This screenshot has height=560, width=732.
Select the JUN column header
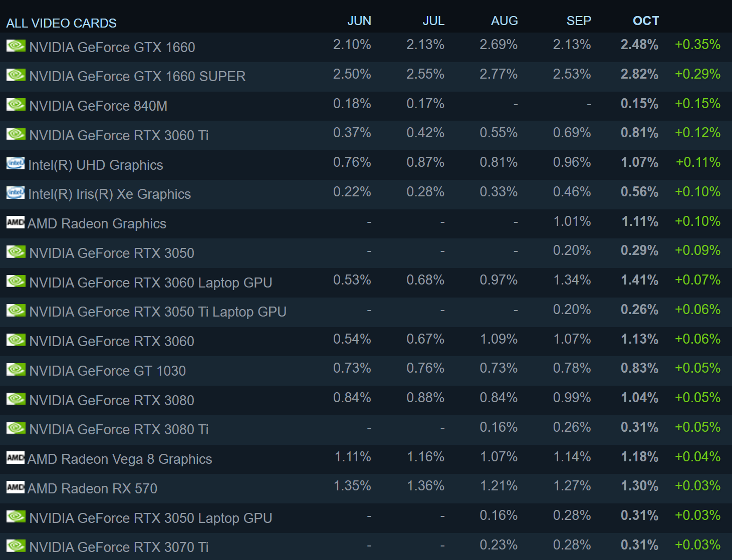(x=359, y=21)
